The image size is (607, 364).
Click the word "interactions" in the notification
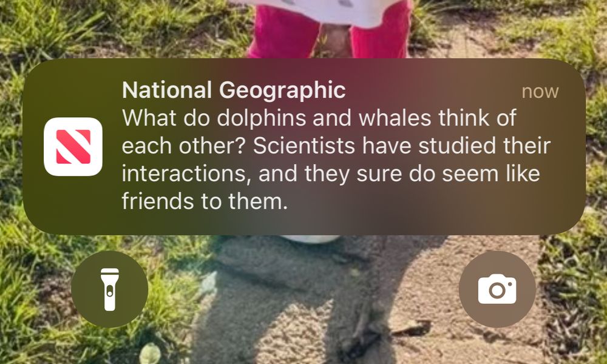pos(185,174)
